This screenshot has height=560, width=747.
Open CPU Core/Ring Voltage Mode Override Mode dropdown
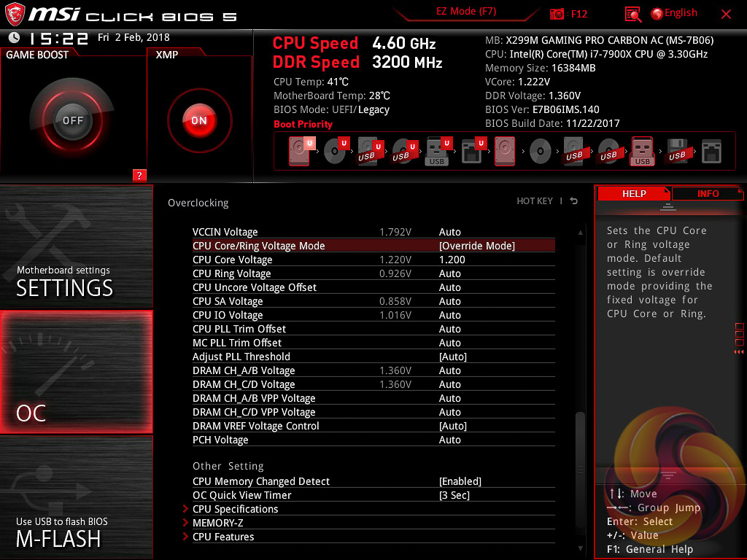click(477, 246)
